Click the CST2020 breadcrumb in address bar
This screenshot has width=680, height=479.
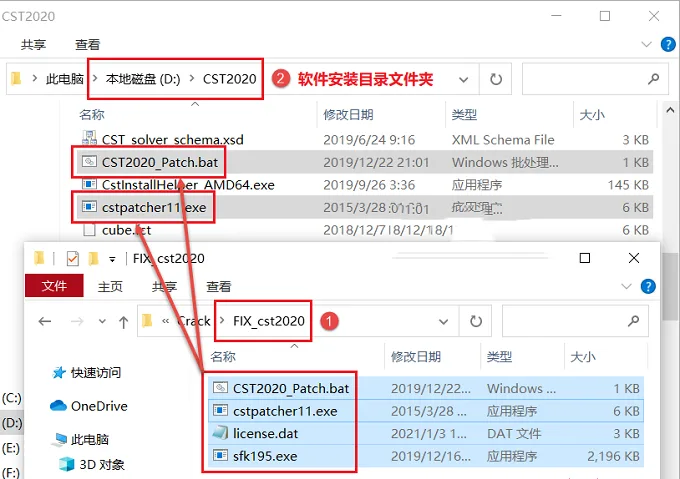[x=229, y=79]
